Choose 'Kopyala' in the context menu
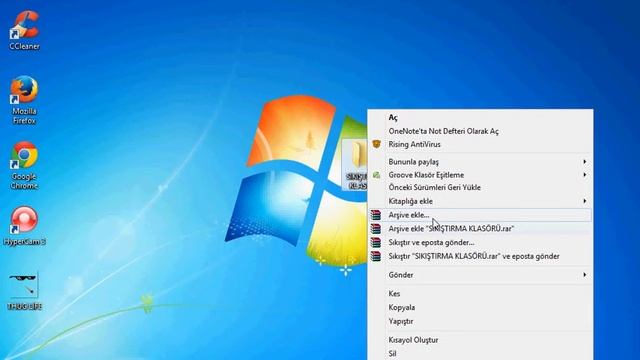Screen dimensions: 640x360 coord(480,307)
